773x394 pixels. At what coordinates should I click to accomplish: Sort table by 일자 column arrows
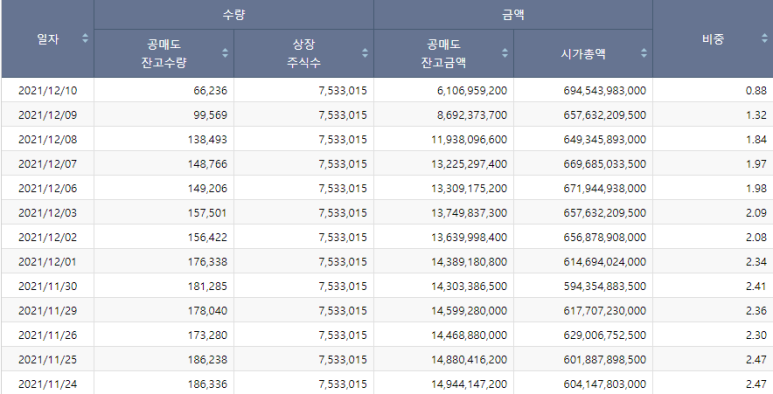pos(85,38)
